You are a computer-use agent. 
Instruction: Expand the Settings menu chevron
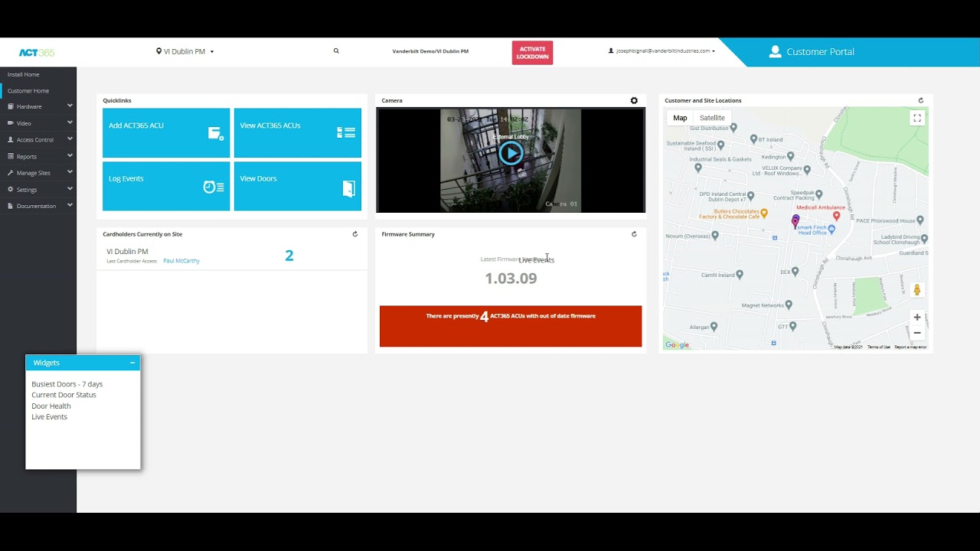click(x=70, y=188)
